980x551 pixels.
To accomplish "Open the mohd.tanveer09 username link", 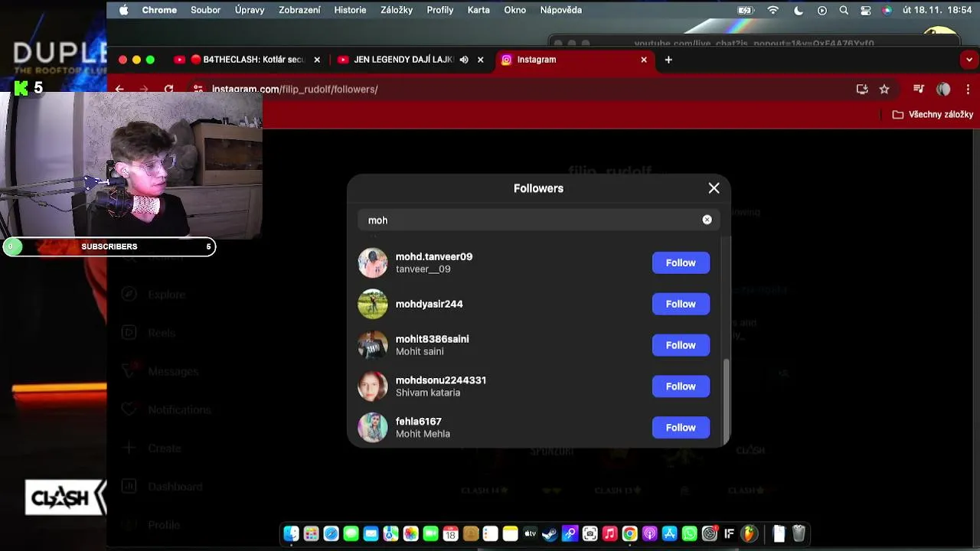I will [434, 257].
